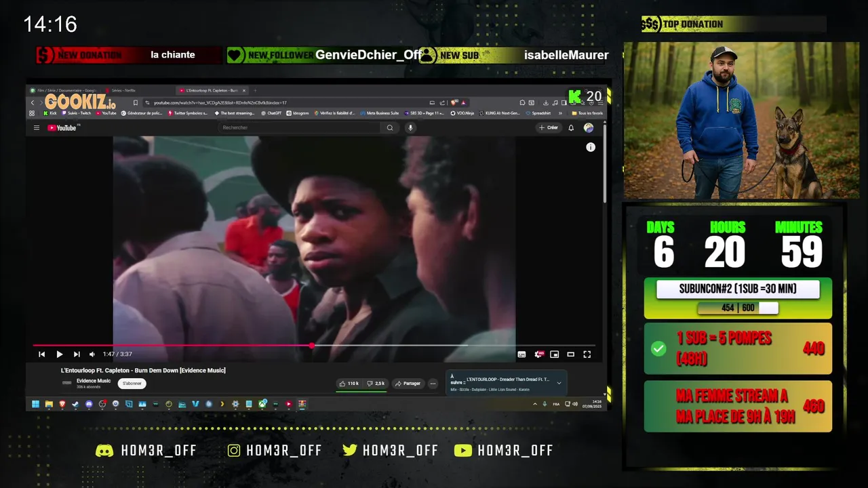Viewport: 868px width, 488px height.
Task: Open YouTube notifications bell
Action: tap(571, 127)
